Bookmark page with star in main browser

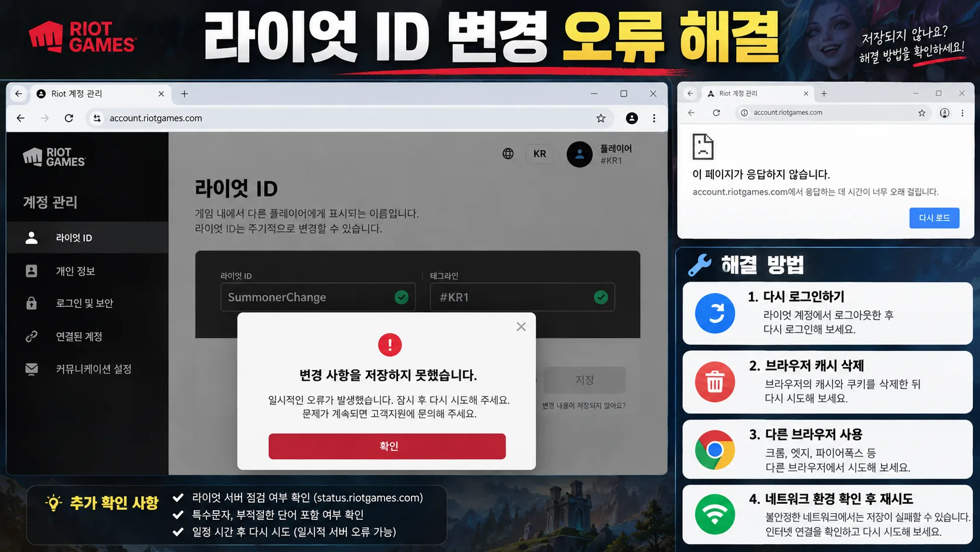coord(601,118)
